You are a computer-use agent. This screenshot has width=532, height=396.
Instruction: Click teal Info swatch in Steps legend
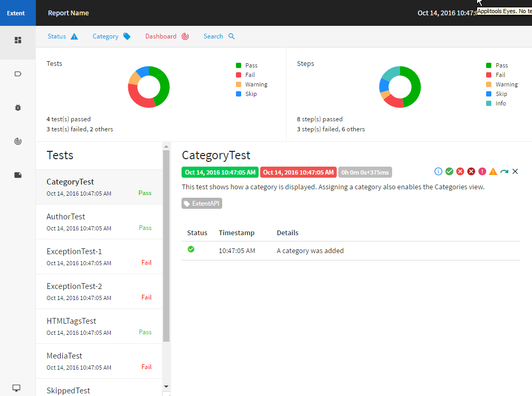point(489,103)
